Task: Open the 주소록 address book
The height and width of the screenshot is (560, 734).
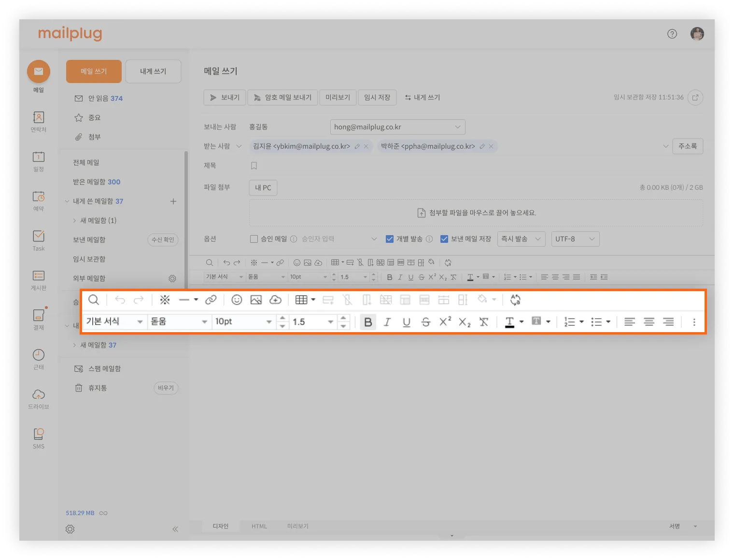Action: (x=688, y=146)
